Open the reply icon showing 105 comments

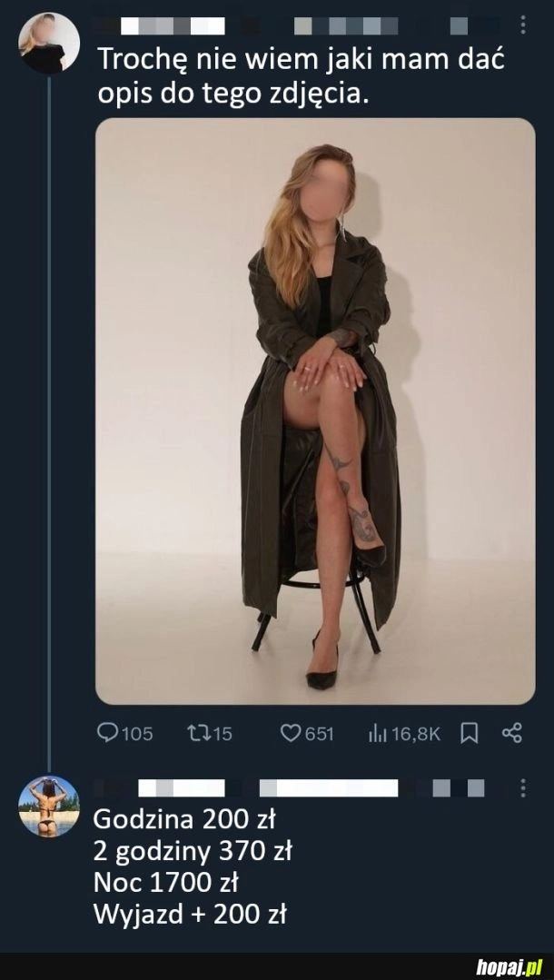pyautogui.click(x=109, y=733)
